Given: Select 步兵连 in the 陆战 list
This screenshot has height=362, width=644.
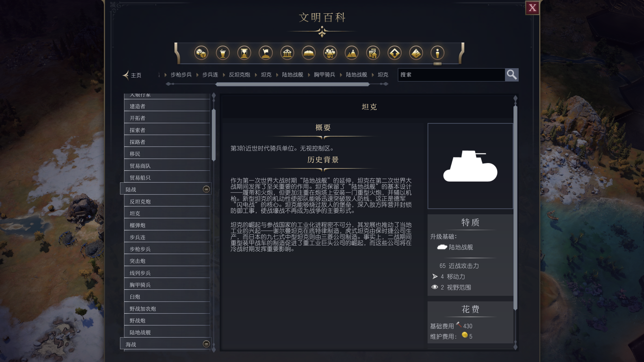Looking at the screenshot, I should pyautogui.click(x=167, y=237).
